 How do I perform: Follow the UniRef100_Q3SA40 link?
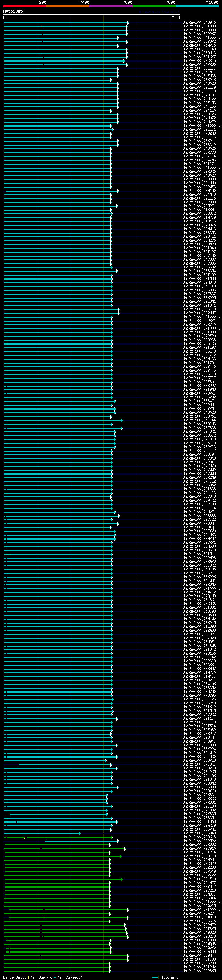click(199, 833)
